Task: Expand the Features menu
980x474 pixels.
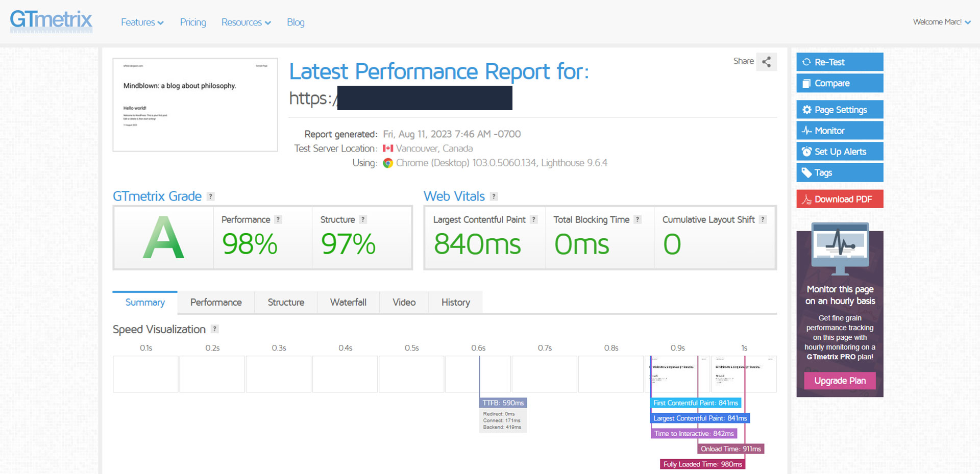Action: point(142,22)
